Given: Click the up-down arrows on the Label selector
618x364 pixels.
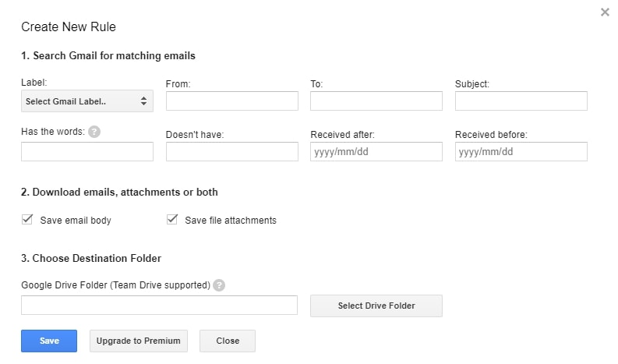Looking at the screenshot, I should point(144,101).
